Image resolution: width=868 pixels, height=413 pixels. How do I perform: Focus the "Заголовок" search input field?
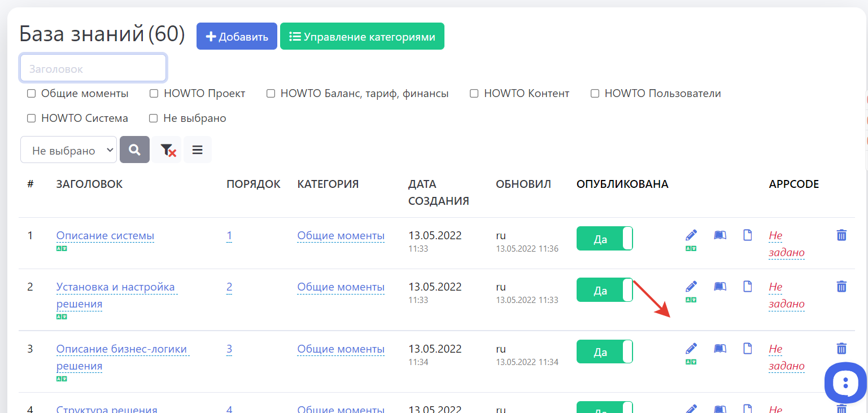(93, 69)
